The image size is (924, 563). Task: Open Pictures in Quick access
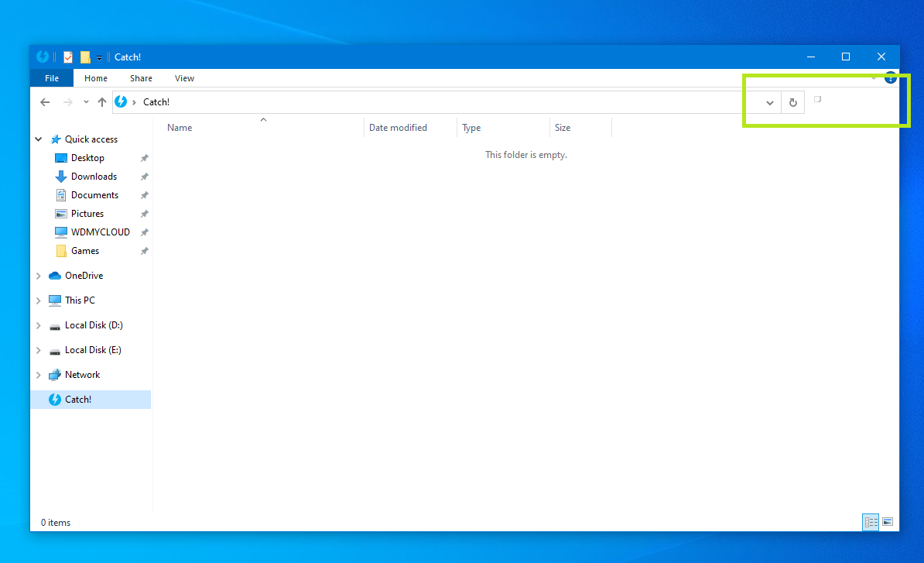point(87,214)
